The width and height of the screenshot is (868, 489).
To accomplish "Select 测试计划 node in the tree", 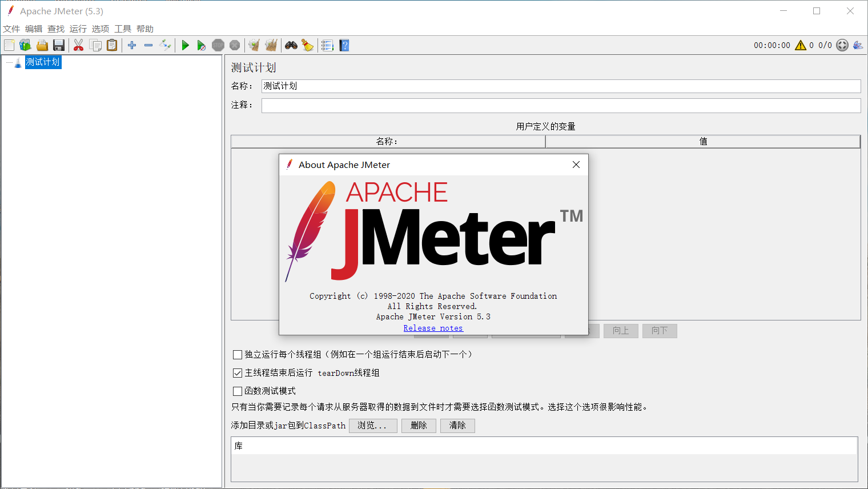I will coord(43,62).
